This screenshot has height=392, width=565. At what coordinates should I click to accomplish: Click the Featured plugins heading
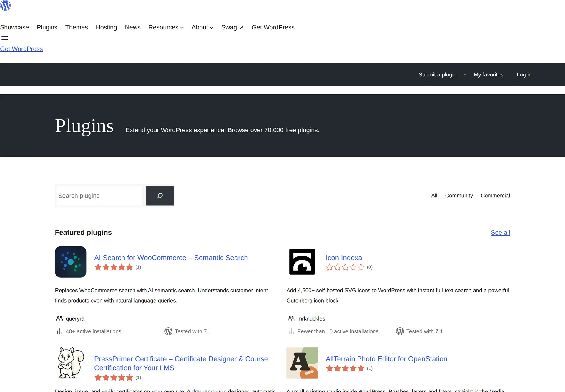[x=83, y=233]
